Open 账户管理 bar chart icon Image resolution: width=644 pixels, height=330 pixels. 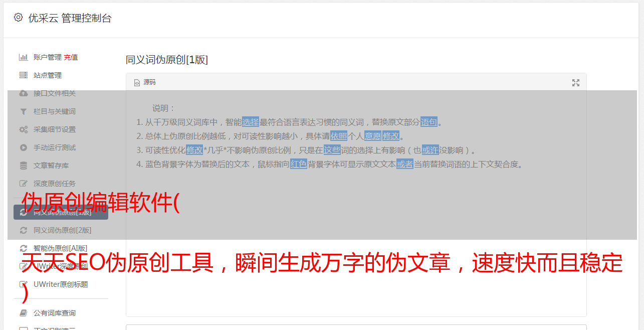(23, 57)
